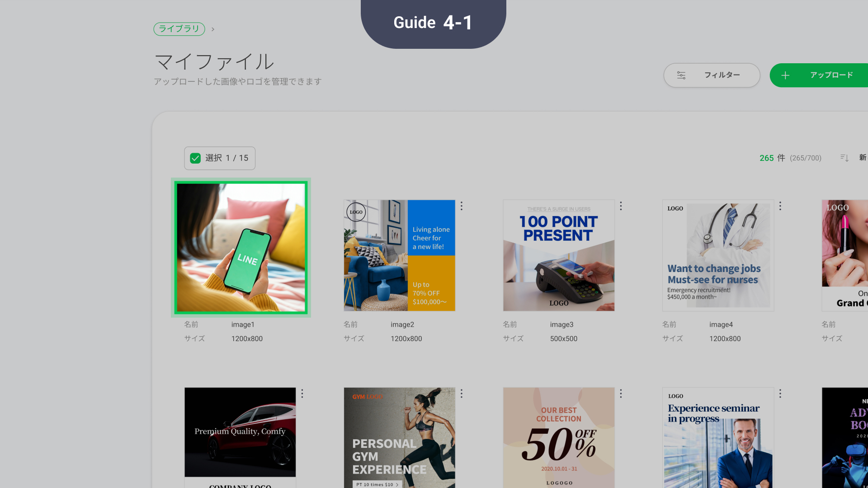
Task: Expand the breadcrumb chevron after ライブラリ
Action: [213, 29]
